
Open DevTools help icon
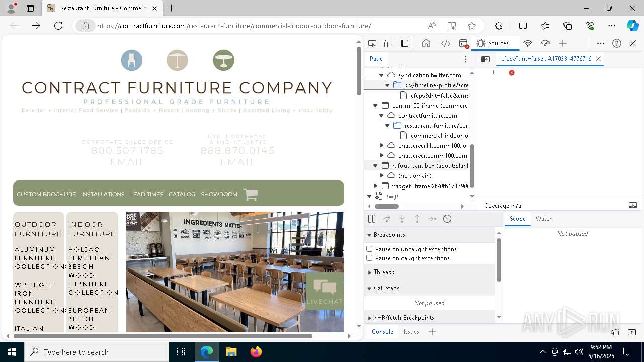point(617,43)
